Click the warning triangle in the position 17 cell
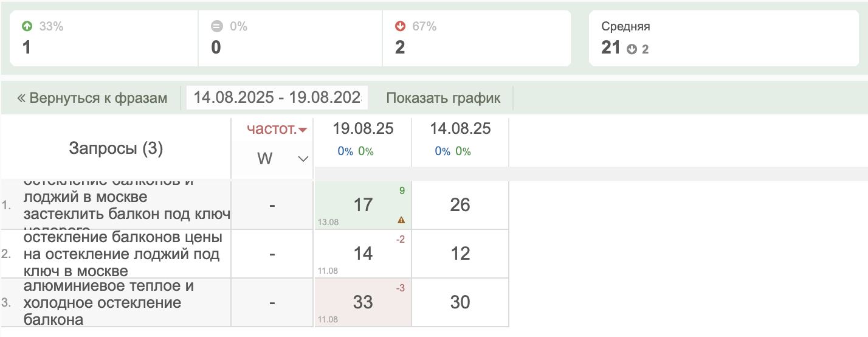Screen dimensions: 868x337 pos(401,220)
